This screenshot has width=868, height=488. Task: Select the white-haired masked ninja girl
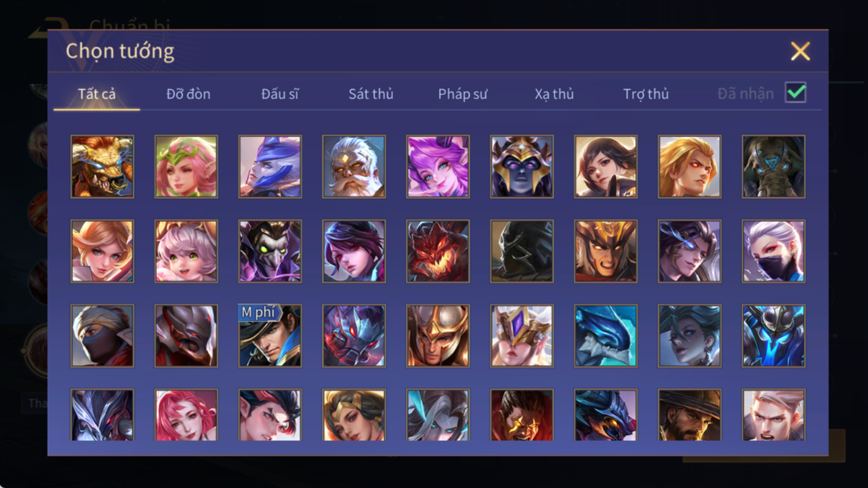tap(773, 251)
